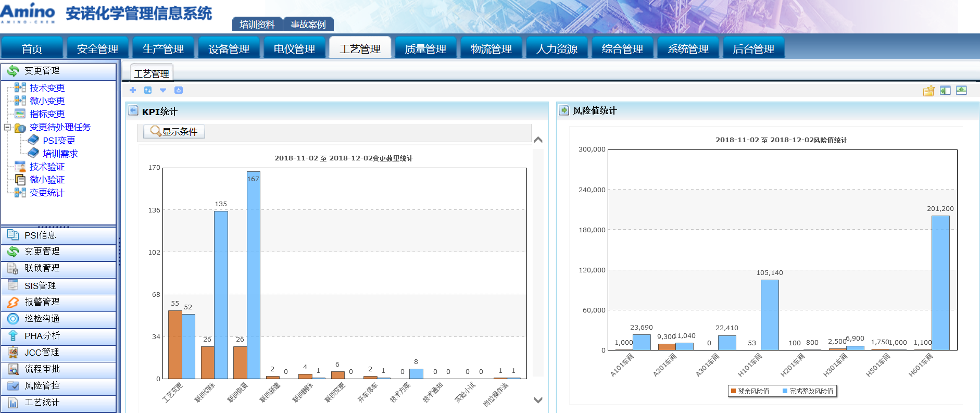
Task: Switch to the 安全管理 main tab
Action: (x=97, y=49)
